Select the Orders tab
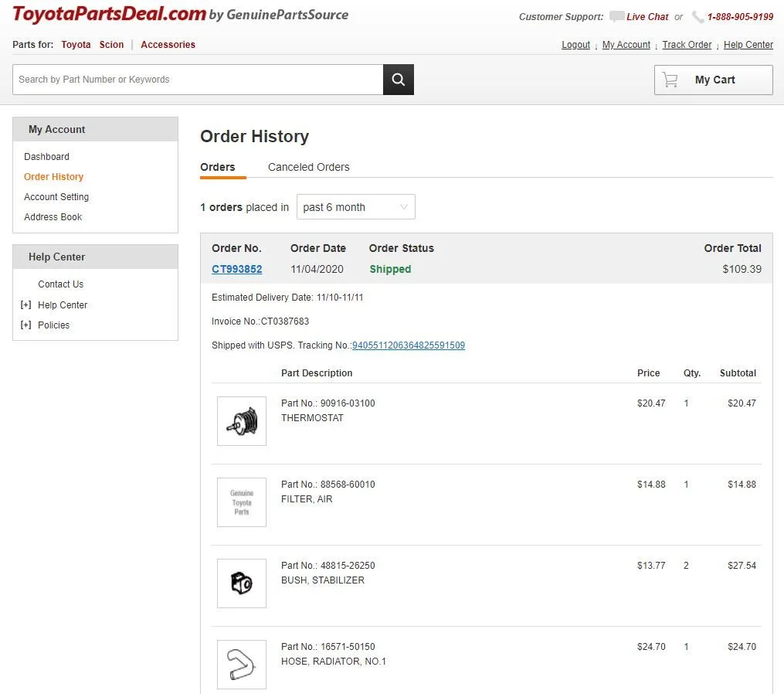Screen dimensions: 784x694 click(x=218, y=167)
